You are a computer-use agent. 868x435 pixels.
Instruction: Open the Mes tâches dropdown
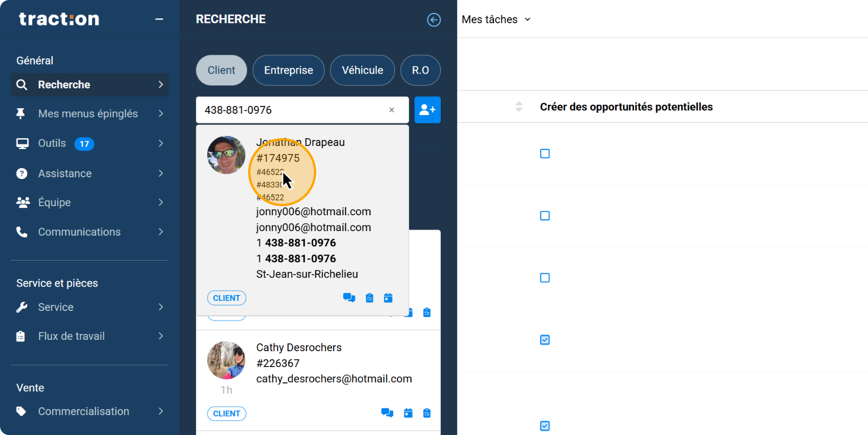click(496, 19)
